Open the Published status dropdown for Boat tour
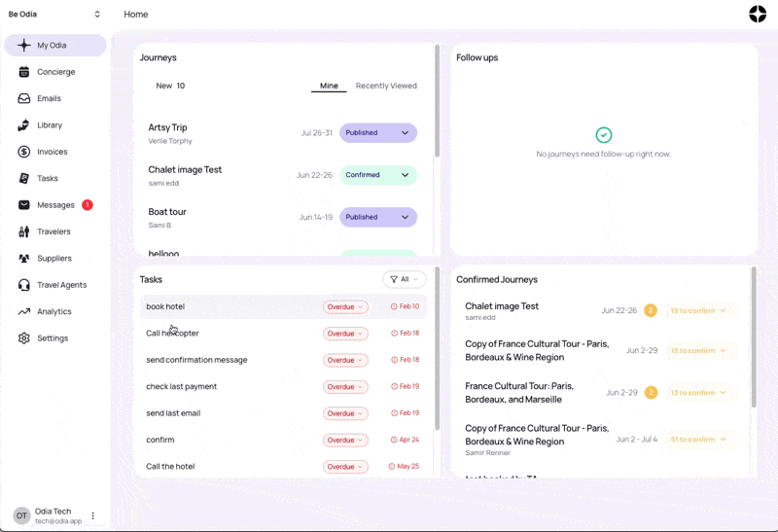778x532 pixels. pyautogui.click(x=378, y=217)
